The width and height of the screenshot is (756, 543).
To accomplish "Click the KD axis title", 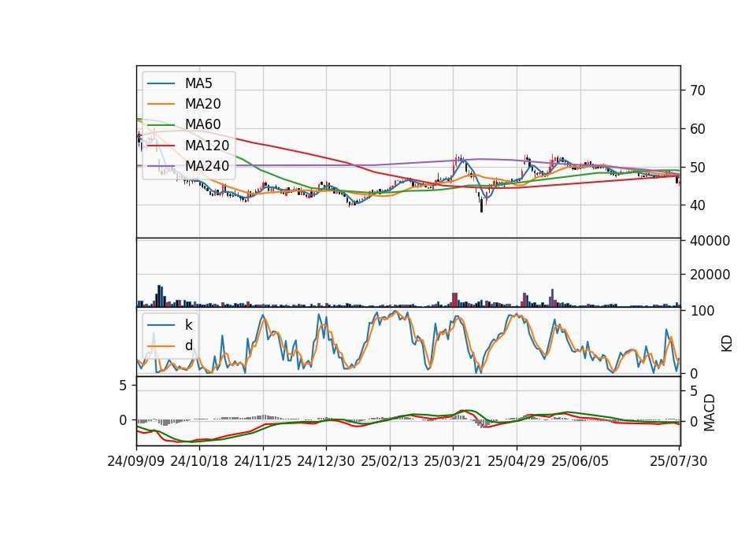I will click(x=727, y=343).
